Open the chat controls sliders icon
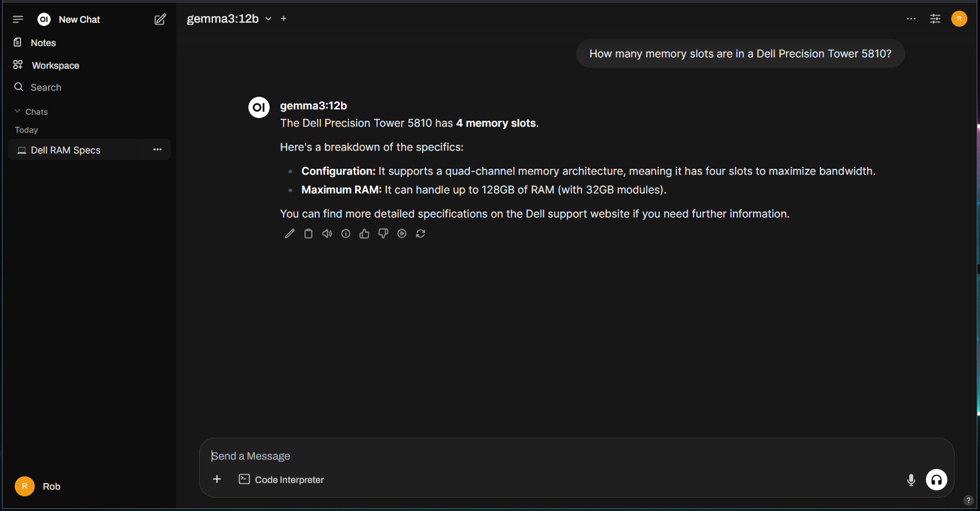The image size is (980, 511). [935, 19]
